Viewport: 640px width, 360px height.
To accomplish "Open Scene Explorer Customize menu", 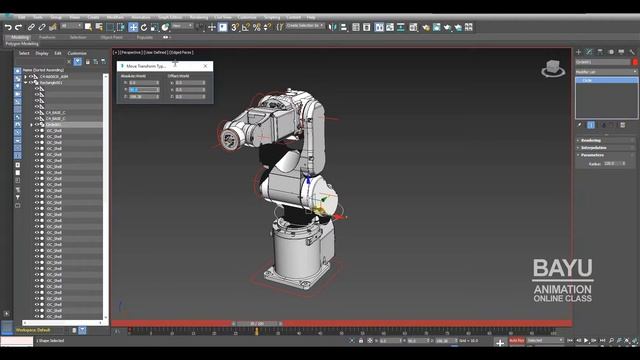I will tap(77, 53).
